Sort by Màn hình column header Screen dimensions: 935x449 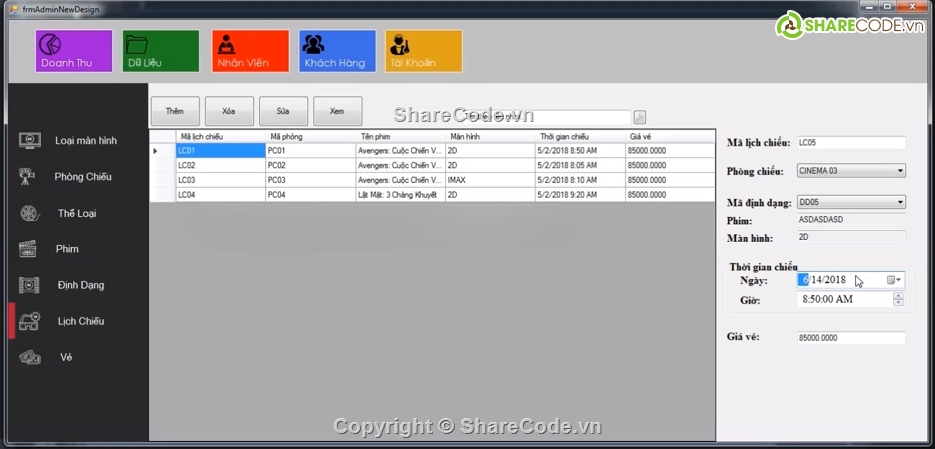pyautogui.click(x=491, y=137)
